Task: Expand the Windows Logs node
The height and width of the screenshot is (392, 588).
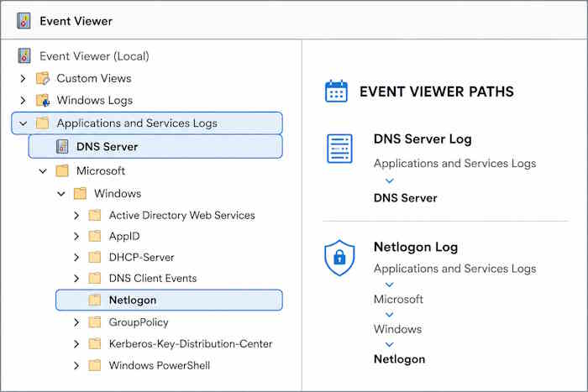Action: [x=24, y=101]
